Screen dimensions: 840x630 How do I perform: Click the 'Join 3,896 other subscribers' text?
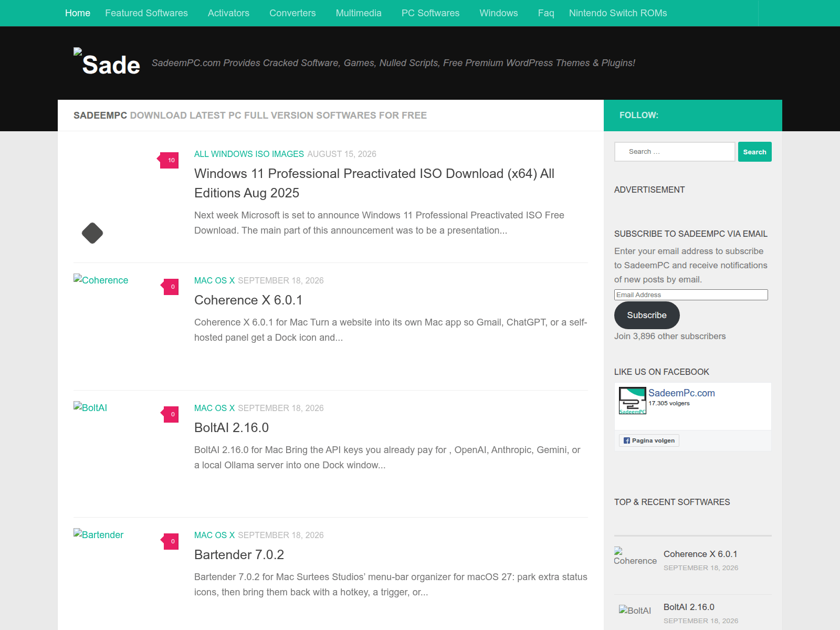coord(670,336)
